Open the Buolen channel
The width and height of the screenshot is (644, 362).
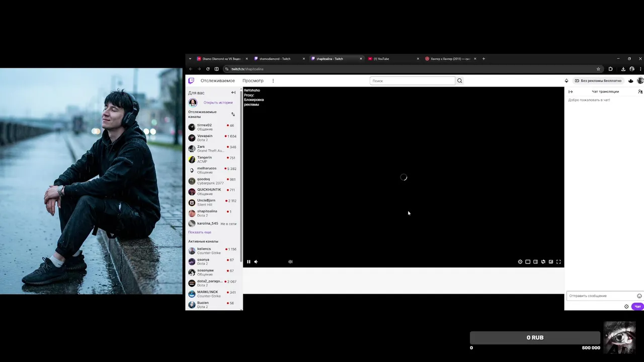coord(212,305)
